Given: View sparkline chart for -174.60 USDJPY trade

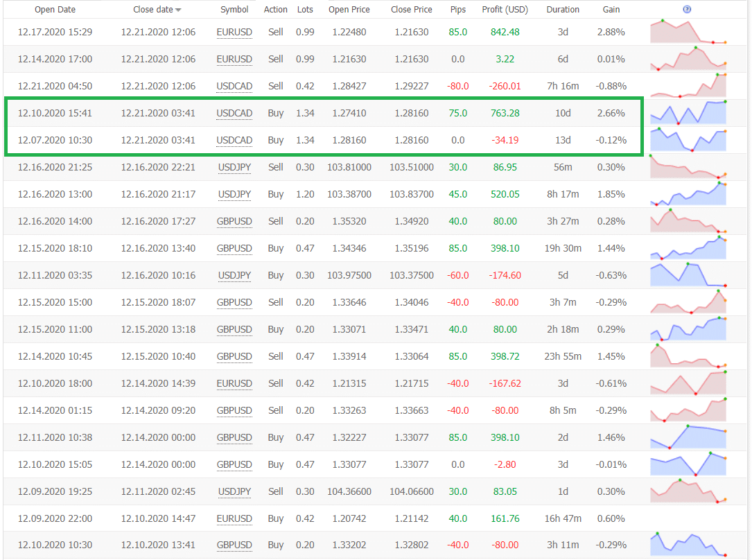Looking at the screenshot, I should [688, 274].
